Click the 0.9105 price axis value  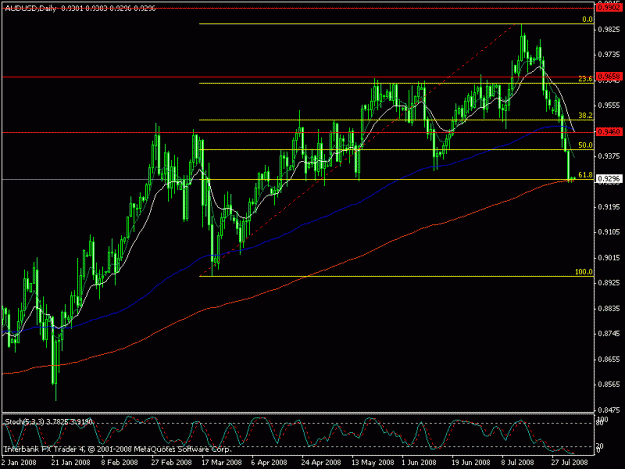click(609, 232)
